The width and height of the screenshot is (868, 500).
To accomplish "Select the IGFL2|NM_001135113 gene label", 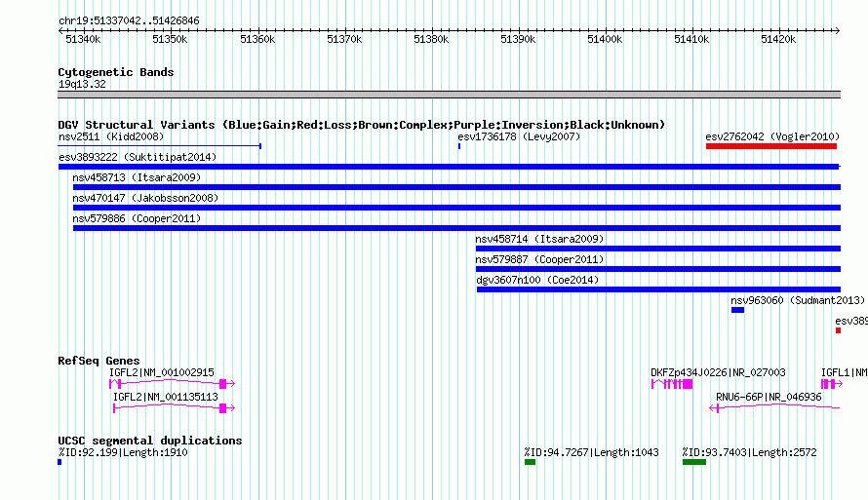I will click(166, 397).
